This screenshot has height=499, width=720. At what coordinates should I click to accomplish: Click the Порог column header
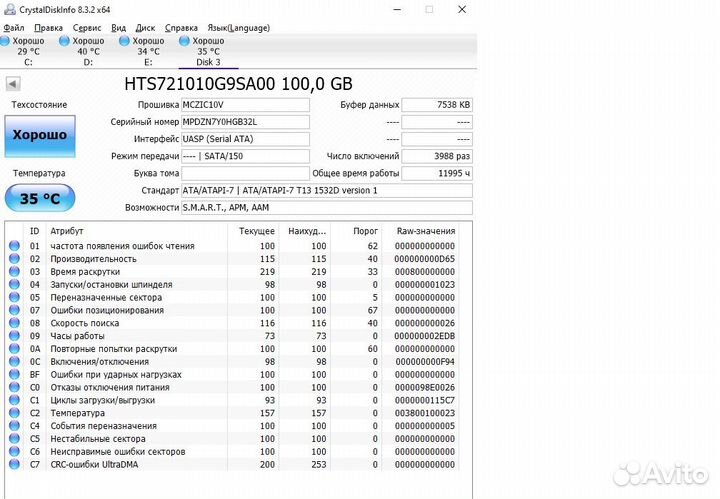point(356,231)
